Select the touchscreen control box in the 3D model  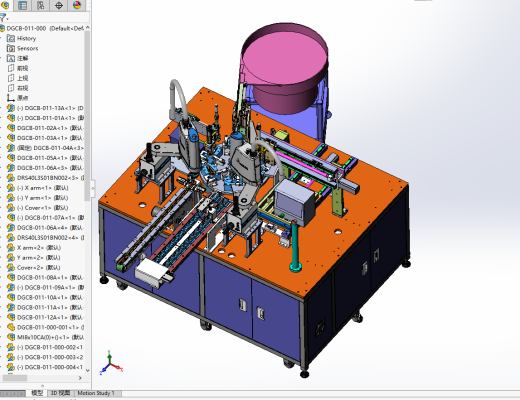coord(294,203)
